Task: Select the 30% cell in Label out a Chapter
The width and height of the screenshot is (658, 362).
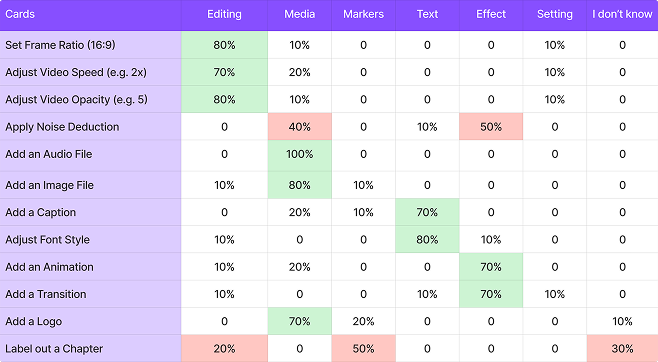Action: pyautogui.click(x=622, y=349)
